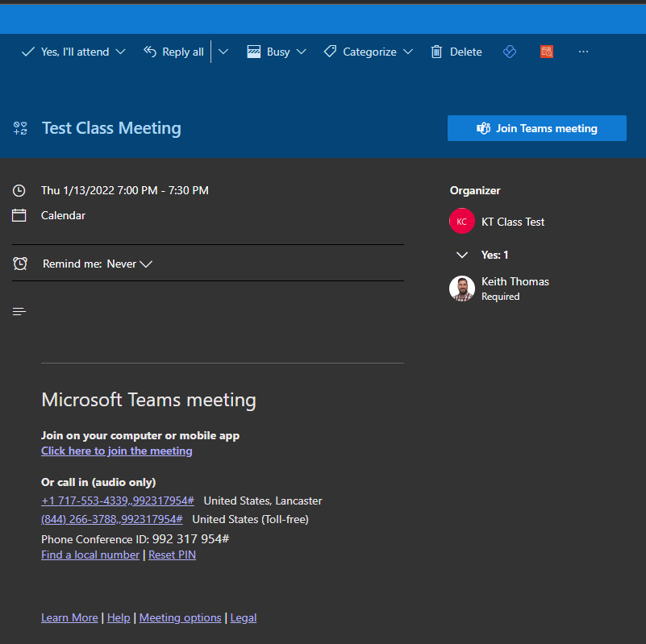This screenshot has width=646, height=644.
Task: Click Join Teams meeting button
Action: (x=537, y=128)
